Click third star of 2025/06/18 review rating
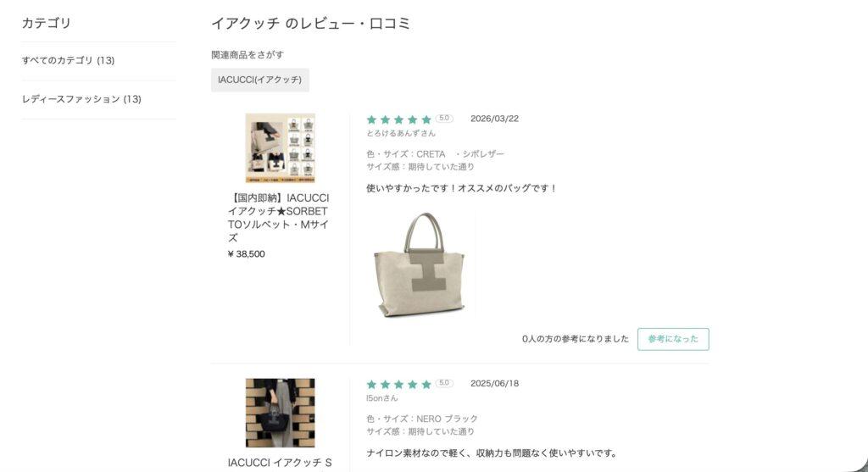The image size is (868, 472). click(398, 385)
